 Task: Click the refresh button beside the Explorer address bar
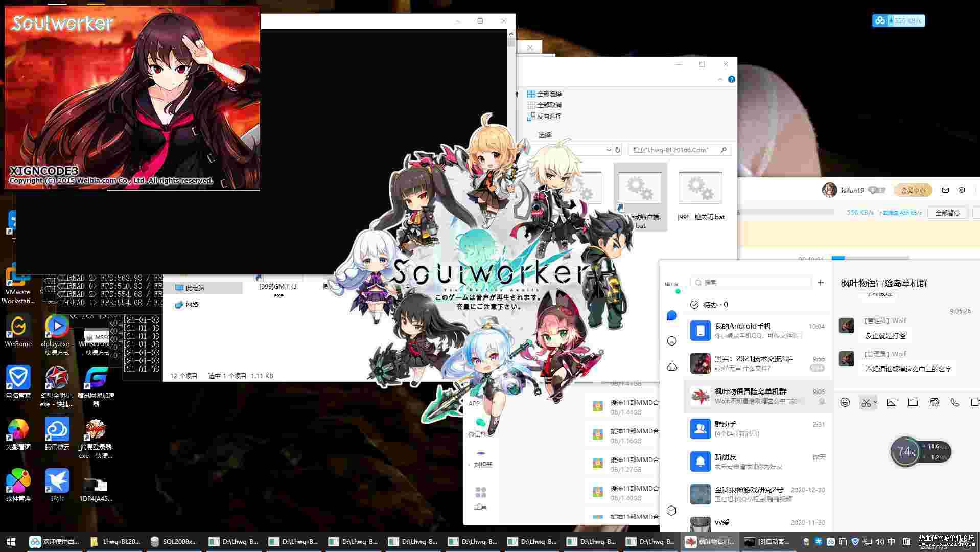[618, 150]
